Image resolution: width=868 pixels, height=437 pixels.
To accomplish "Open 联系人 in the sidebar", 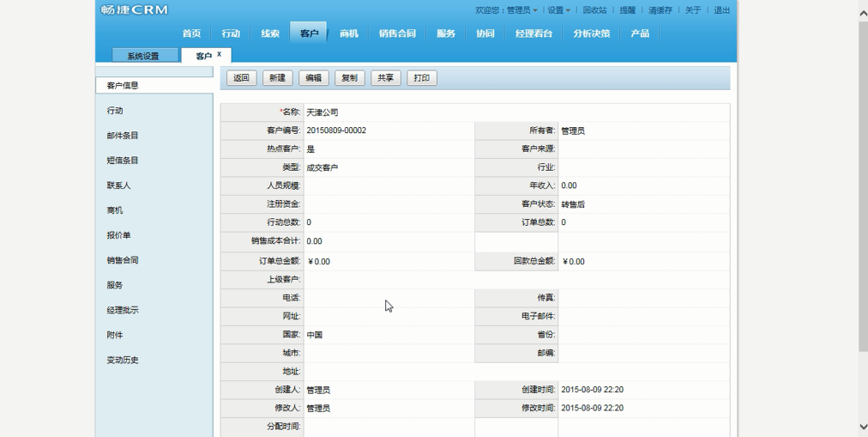I will [x=118, y=185].
